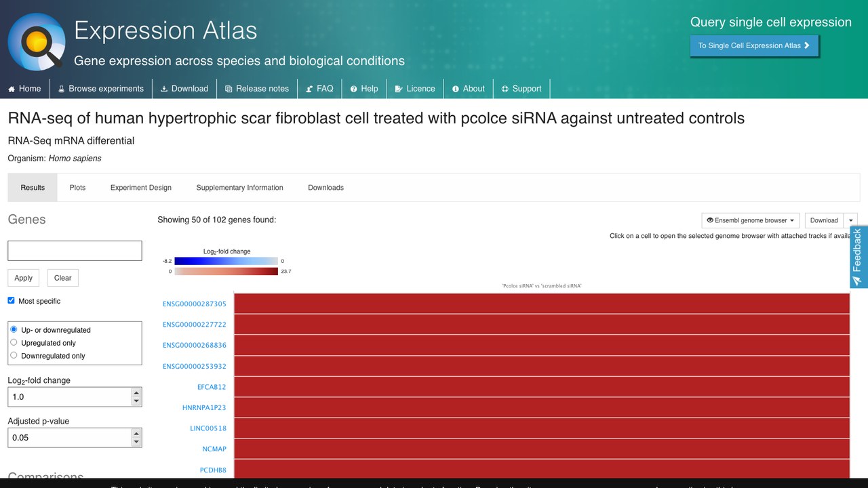Open the Feedback side tab
This screenshot has width=868, height=488.
(x=859, y=258)
